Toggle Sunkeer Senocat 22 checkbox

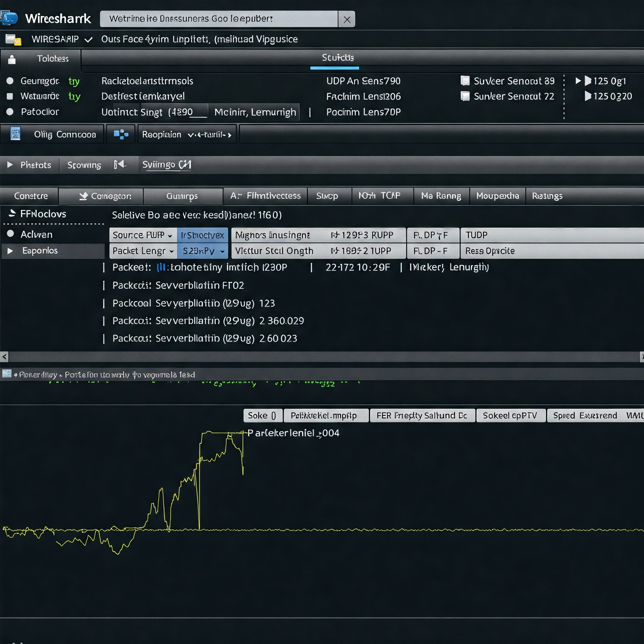coord(465,96)
